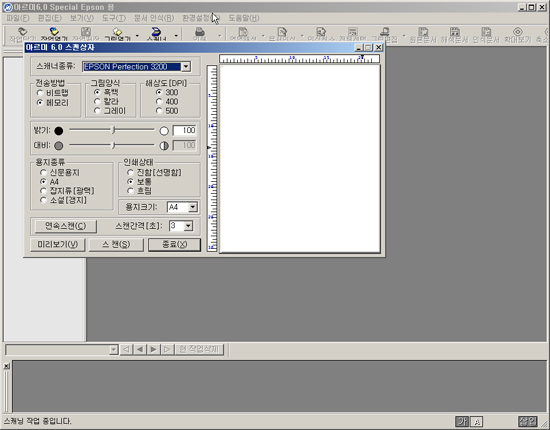This screenshot has width=550, height=430.
Task: Click the next-page navigation arrow at bottom
Action: pos(153,349)
